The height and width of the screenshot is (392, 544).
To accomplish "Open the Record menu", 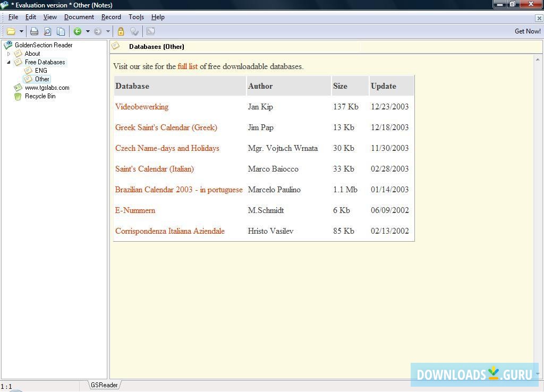I will pos(111,17).
